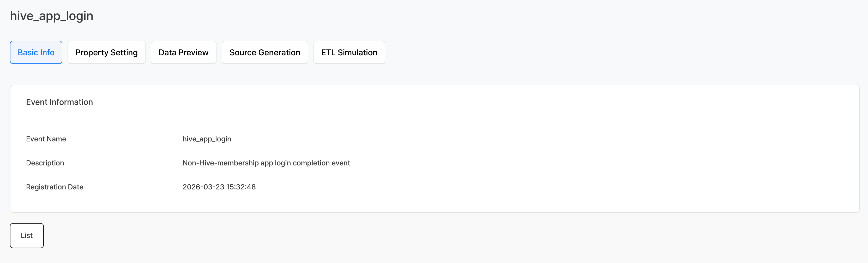This screenshot has width=868, height=263.
Task: Click the hive_app_login page title
Action: [x=52, y=16]
